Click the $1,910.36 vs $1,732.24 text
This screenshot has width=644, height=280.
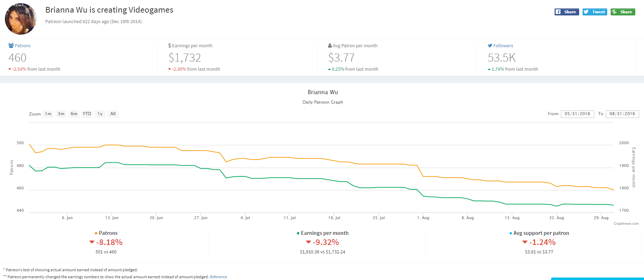click(x=323, y=252)
